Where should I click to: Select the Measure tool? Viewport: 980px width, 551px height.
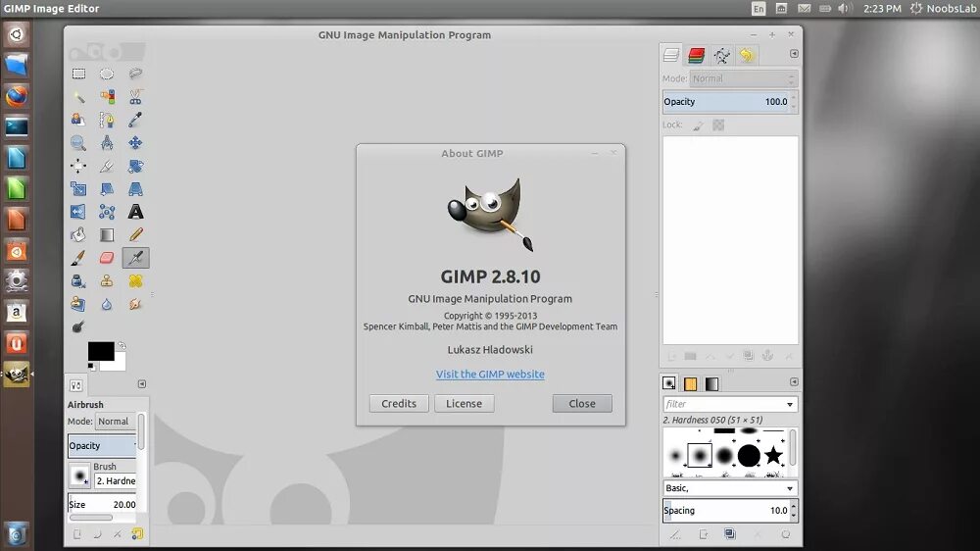coord(107,143)
